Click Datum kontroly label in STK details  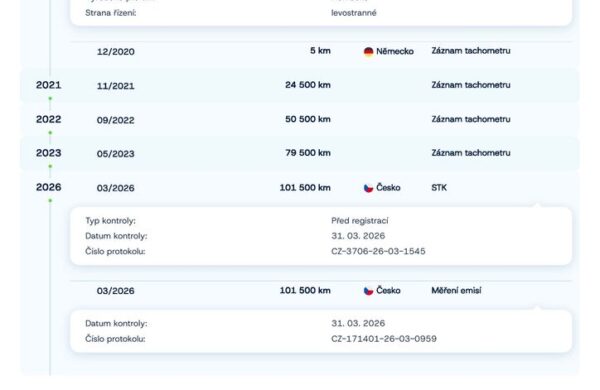[116, 236]
